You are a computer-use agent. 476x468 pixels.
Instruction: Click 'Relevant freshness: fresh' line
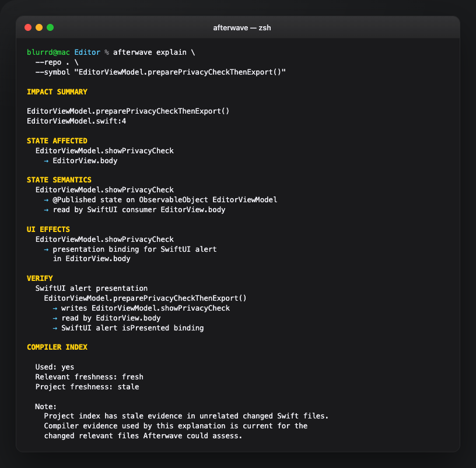89,377
